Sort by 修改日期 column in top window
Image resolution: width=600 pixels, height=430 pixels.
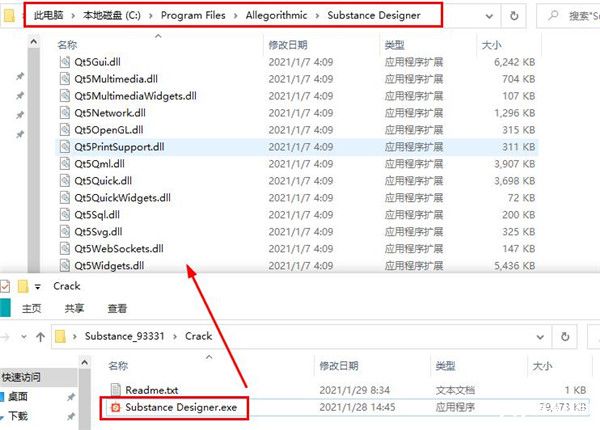coord(288,45)
